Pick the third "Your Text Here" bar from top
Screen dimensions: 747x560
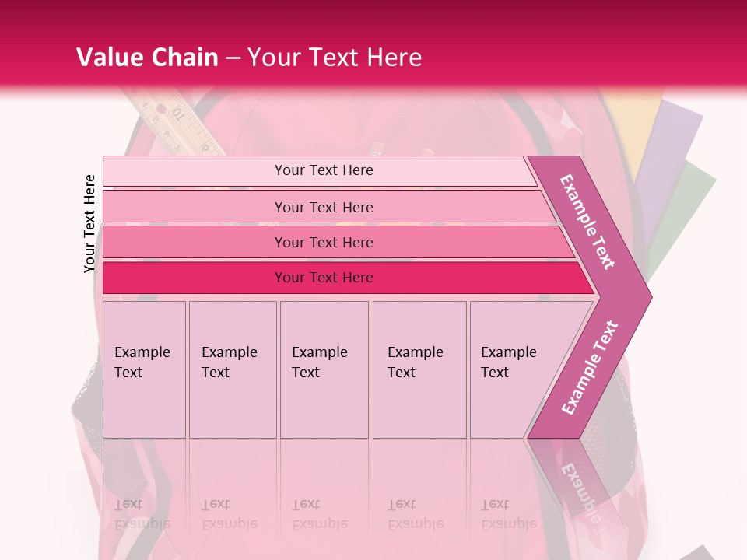coord(323,242)
